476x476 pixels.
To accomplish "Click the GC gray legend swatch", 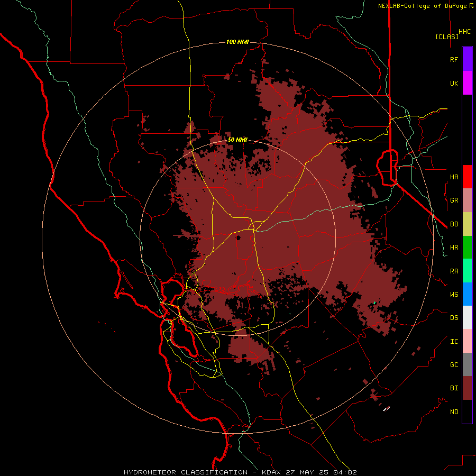I will pyautogui.click(x=467, y=364).
